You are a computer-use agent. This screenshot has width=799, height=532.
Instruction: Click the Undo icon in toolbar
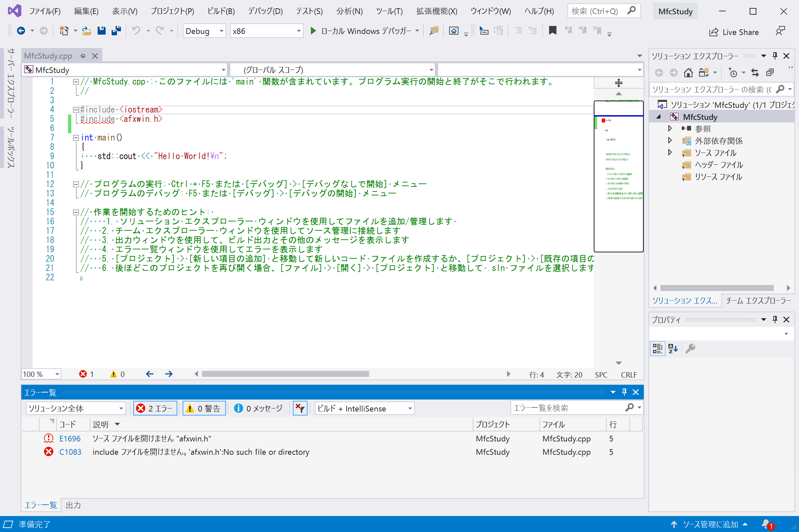click(x=135, y=31)
